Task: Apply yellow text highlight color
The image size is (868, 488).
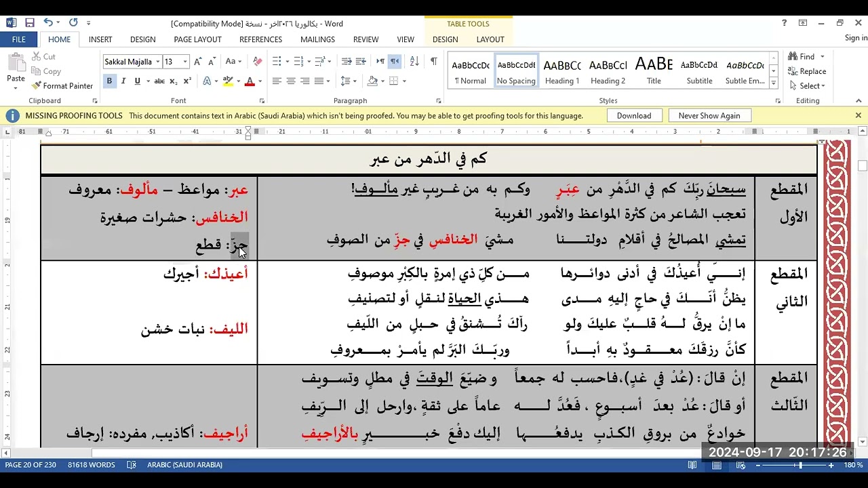Action: [x=229, y=81]
